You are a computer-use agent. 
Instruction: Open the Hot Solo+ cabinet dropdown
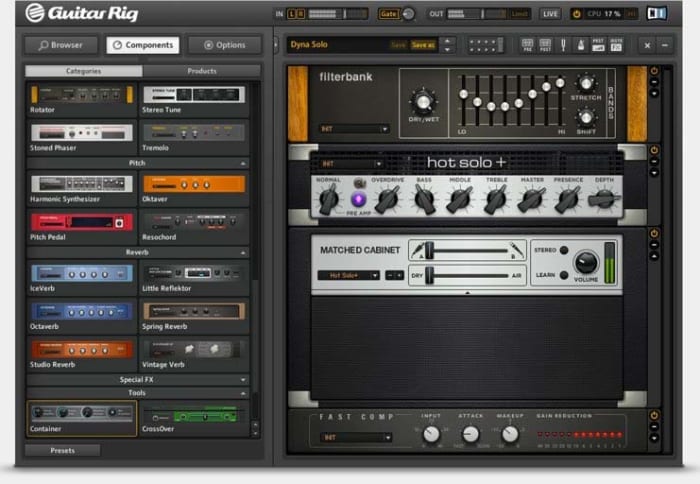pyautogui.click(x=348, y=275)
